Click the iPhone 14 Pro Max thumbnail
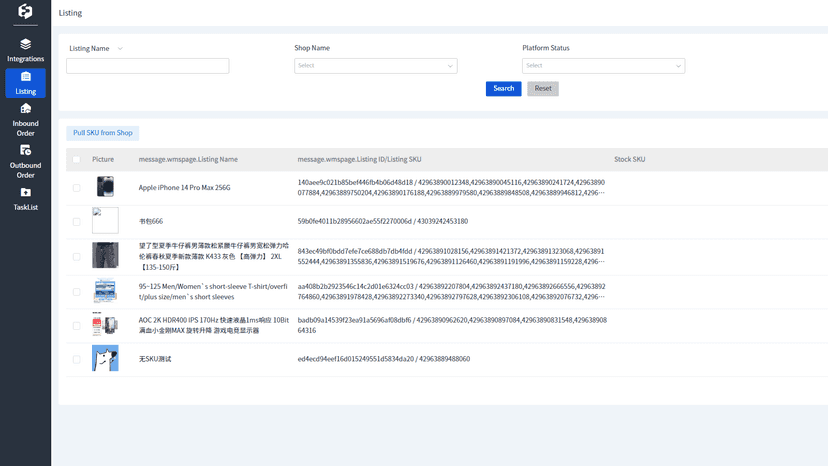This screenshot has height=466, width=828. (105, 187)
